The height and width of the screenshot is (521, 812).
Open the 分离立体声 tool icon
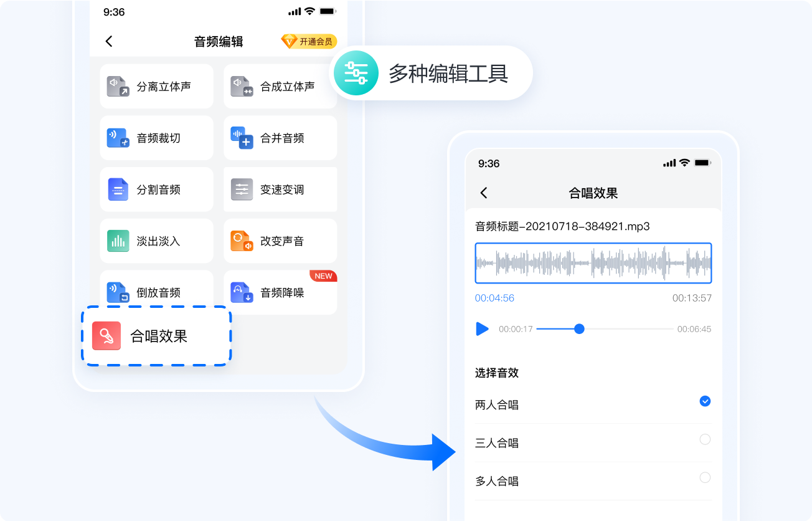(118, 87)
